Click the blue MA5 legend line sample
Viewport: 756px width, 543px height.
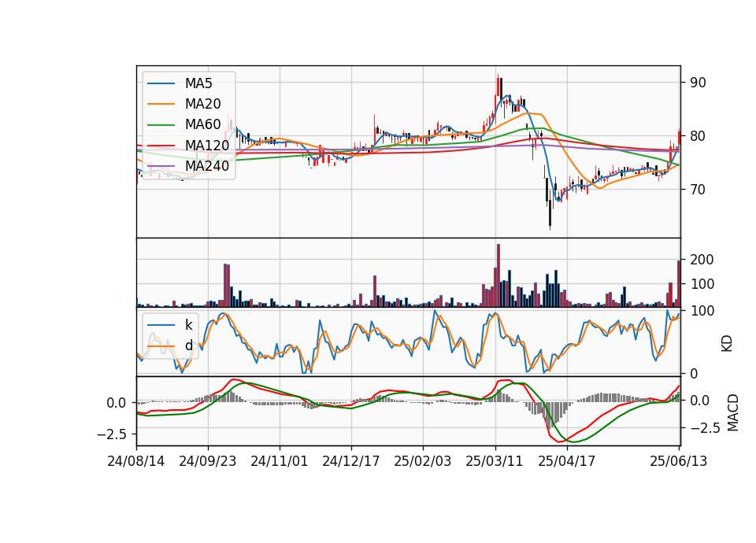(x=161, y=83)
